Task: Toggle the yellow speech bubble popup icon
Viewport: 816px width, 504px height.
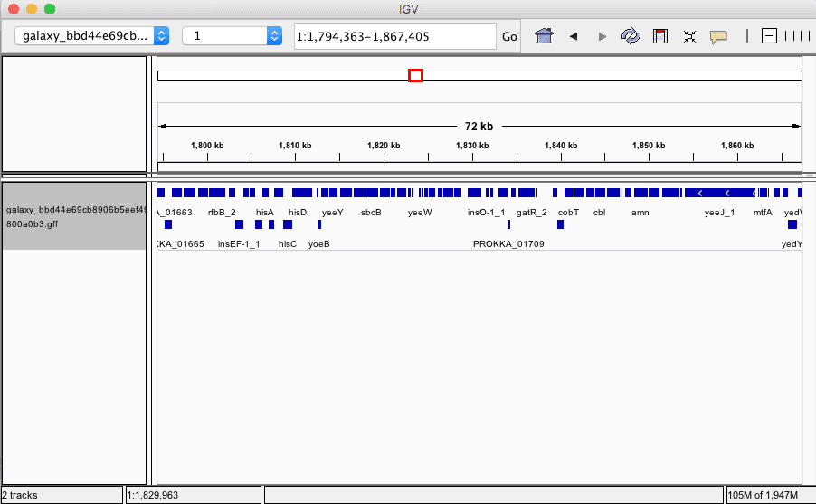Action: pos(719,36)
